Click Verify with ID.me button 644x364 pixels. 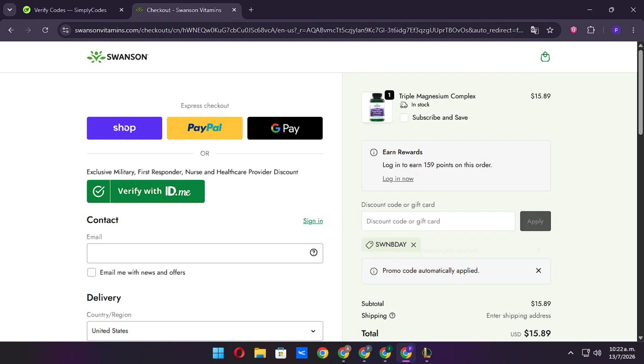[x=146, y=191]
